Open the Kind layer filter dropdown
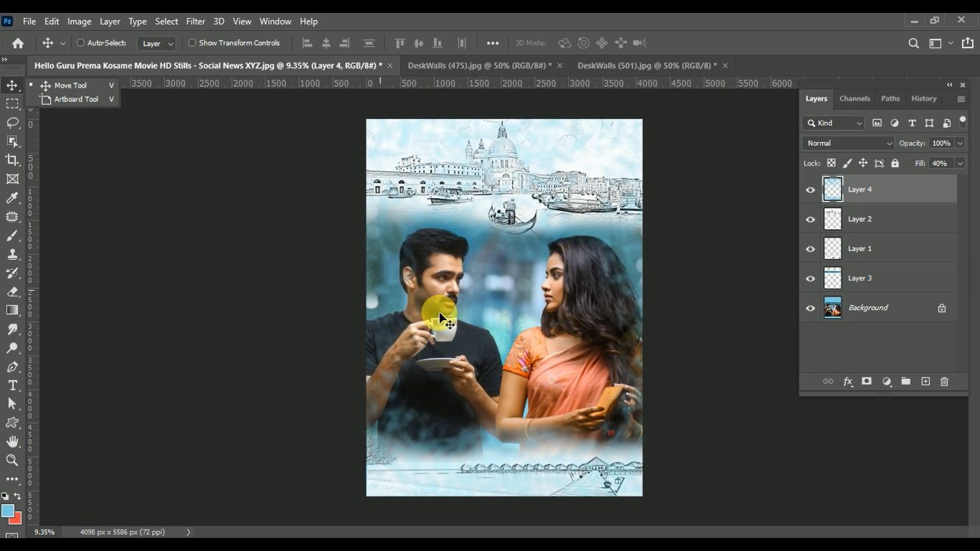Viewport: 980px width, 551px height. (833, 123)
